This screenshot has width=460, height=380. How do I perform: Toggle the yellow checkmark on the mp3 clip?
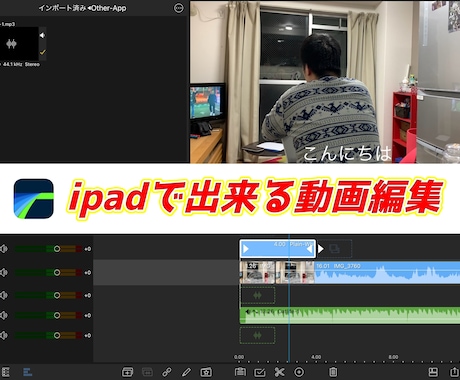[x=43, y=52]
